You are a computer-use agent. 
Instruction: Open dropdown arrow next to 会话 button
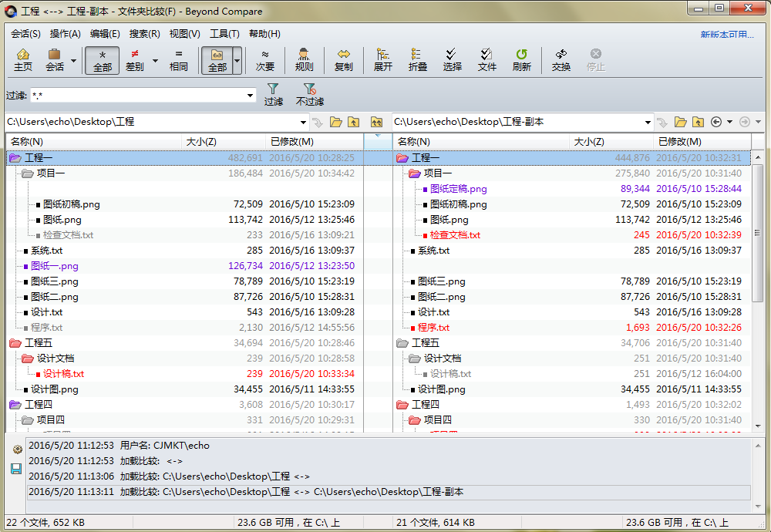click(x=74, y=60)
